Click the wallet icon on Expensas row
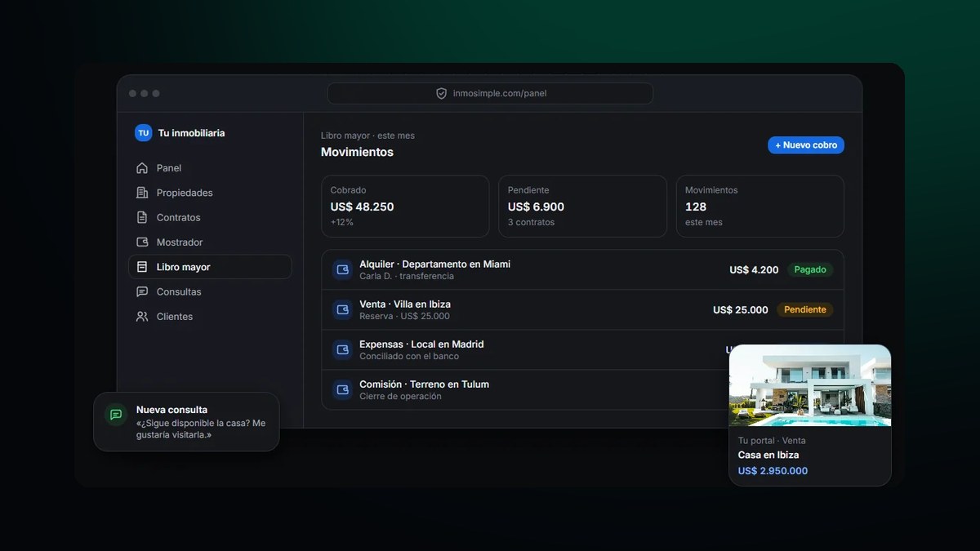This screenshot has width=980, height=551. [343, 350]
